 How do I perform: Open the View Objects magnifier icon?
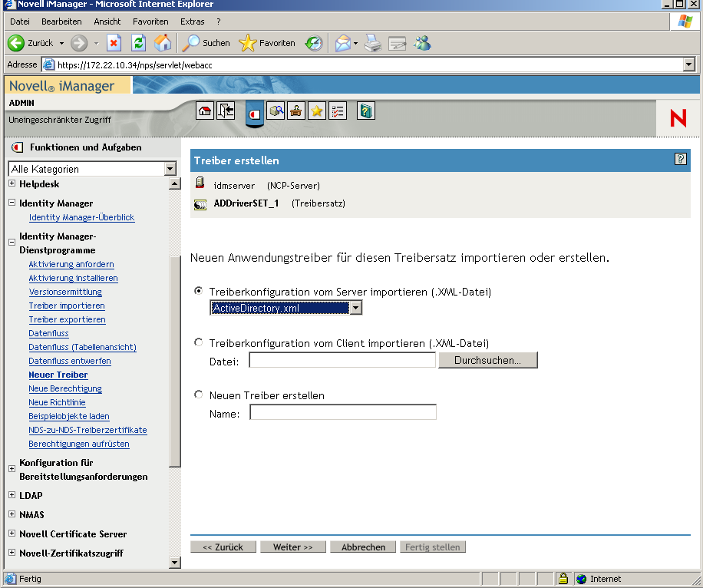tap(276, 111)
